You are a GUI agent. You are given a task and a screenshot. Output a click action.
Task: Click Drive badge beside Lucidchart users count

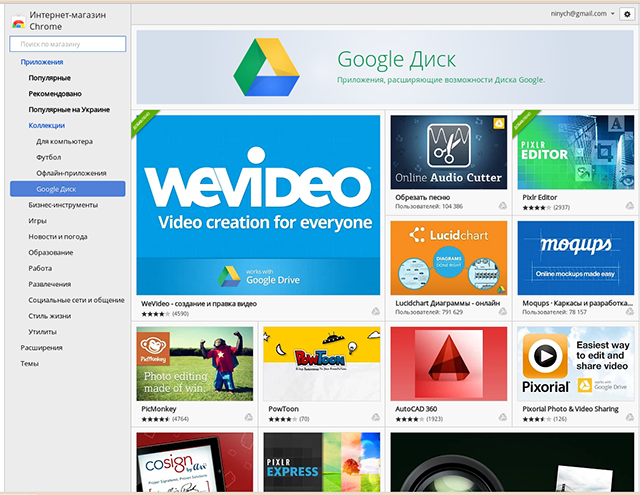(x=503, y=312)
